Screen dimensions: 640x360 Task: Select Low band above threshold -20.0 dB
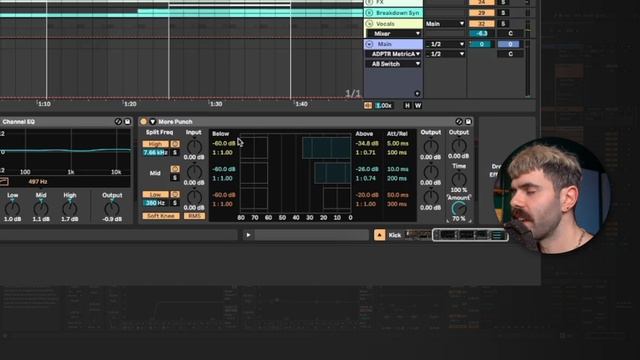(367, 195)
